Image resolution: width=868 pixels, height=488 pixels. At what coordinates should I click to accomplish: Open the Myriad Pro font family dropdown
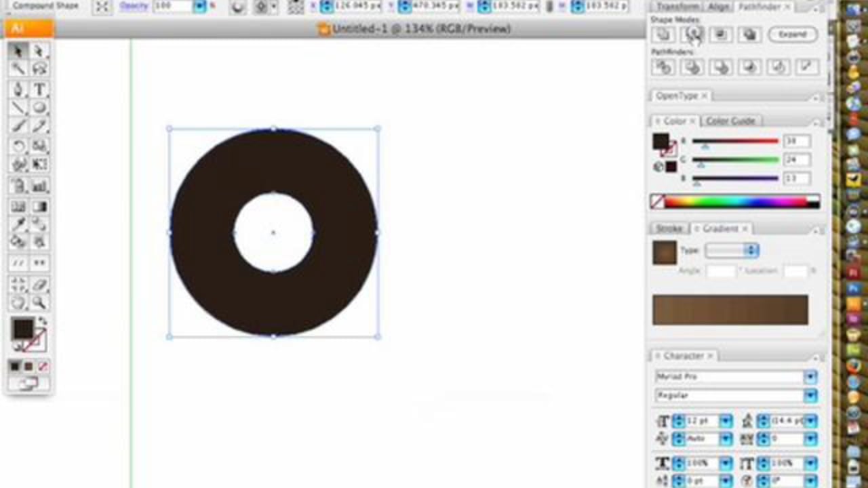click(810, 376)
